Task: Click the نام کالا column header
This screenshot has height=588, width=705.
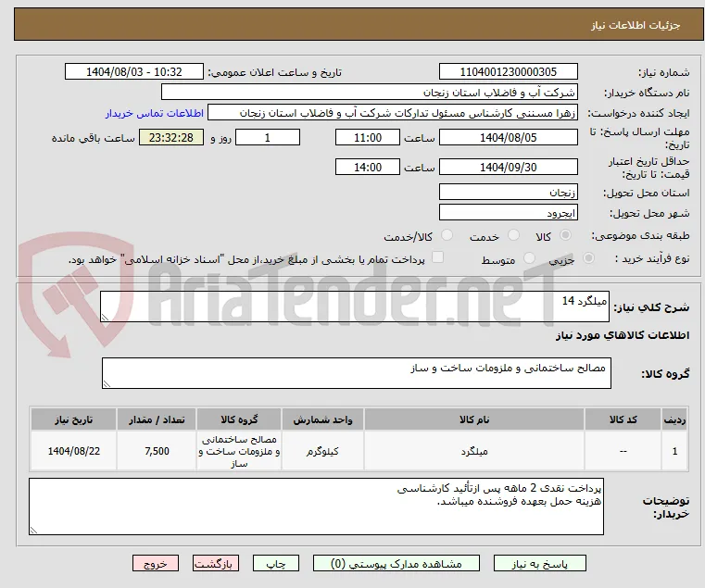Action: pyautogui.click(x=474, y=419)
